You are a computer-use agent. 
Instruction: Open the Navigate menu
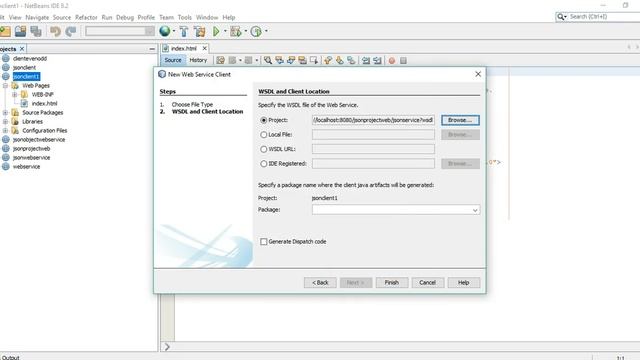[x=37, y=18]
